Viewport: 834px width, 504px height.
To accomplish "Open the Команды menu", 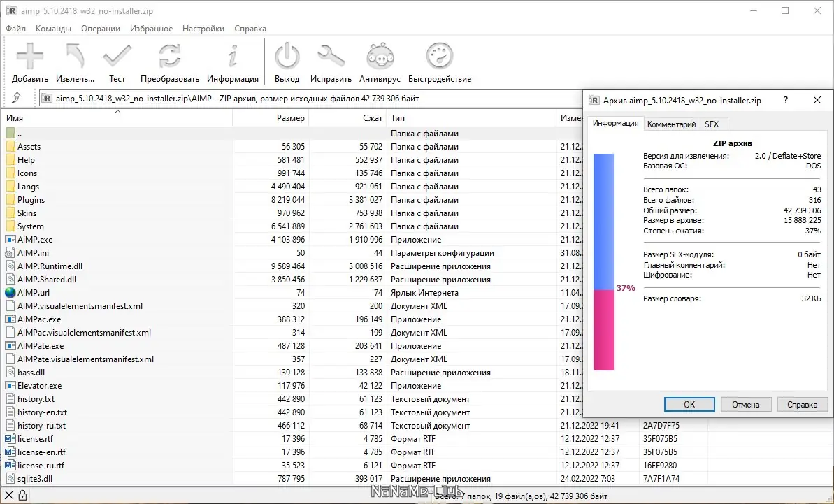I will click(53, 29).
